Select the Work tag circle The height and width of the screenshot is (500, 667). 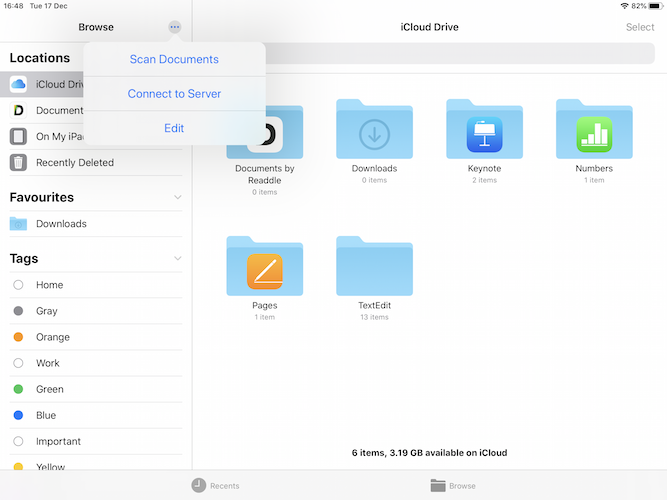tap(18, 363)
